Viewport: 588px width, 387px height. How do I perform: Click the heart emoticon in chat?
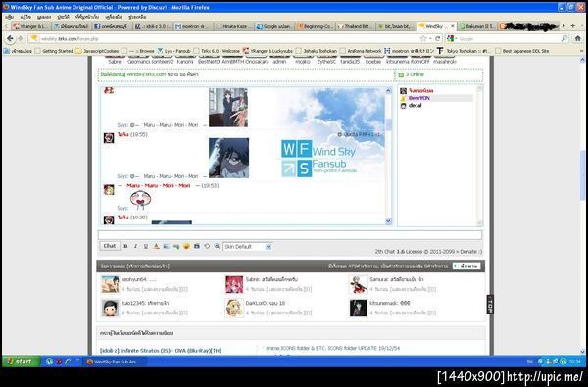[140, 200]
